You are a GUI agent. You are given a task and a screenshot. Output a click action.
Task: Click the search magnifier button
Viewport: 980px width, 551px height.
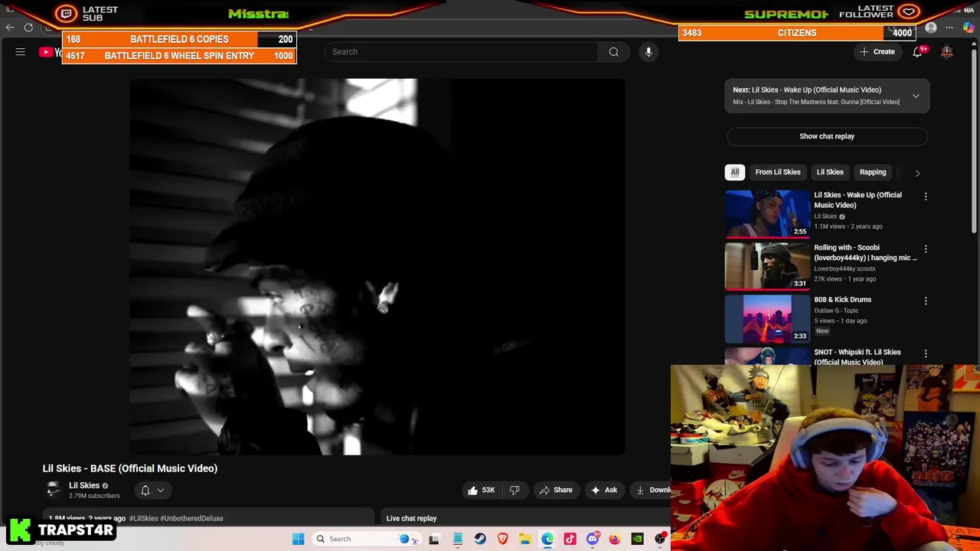[x=613, y=52]
